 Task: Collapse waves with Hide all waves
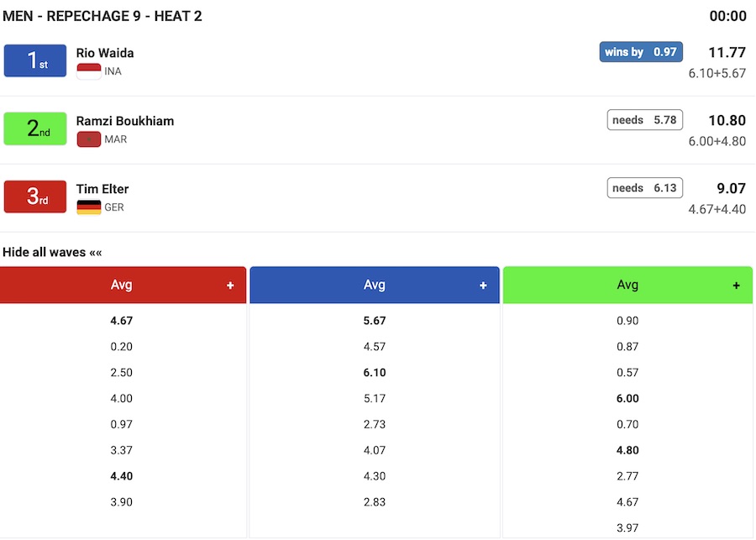pos(52,252)
